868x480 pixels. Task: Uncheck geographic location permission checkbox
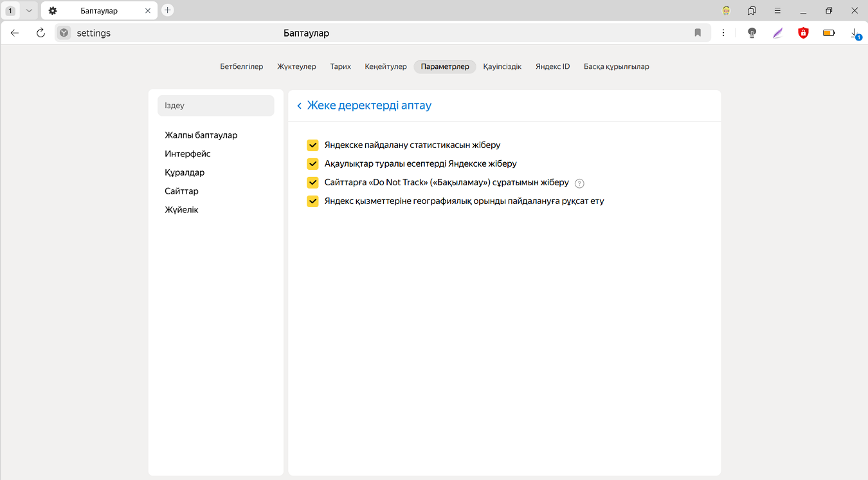click(313, 201)
